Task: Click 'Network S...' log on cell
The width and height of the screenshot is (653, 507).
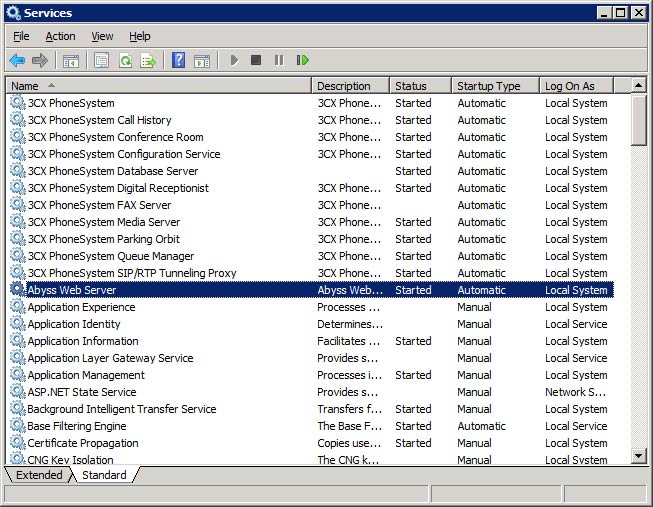Action: pos(576,392)
